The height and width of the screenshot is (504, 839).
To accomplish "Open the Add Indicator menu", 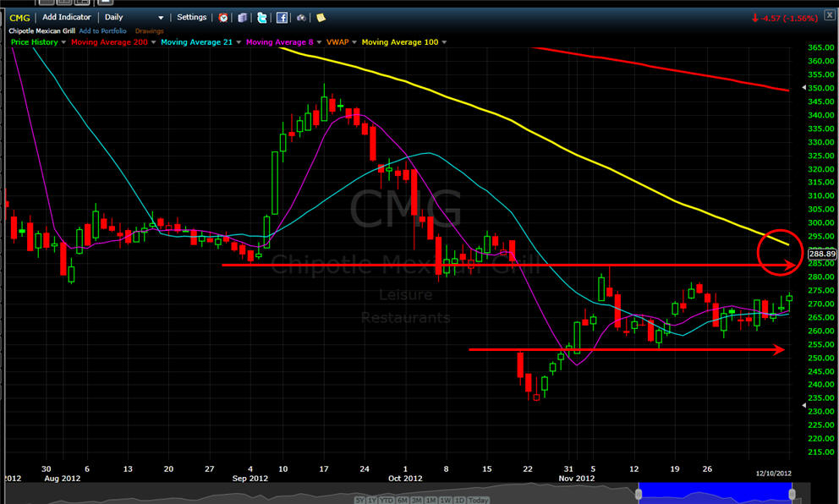I will pyautogui.click(x=69, y=17).
